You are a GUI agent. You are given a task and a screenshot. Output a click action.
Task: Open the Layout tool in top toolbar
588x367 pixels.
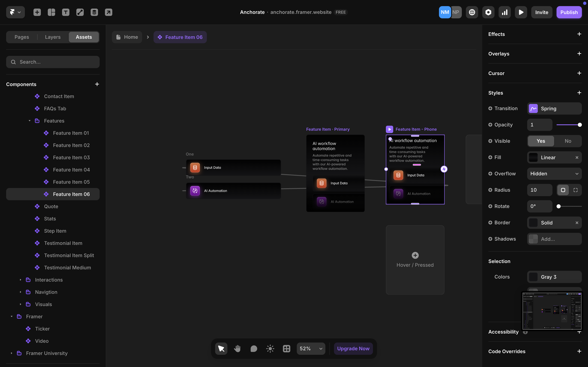tap(51, 12)
